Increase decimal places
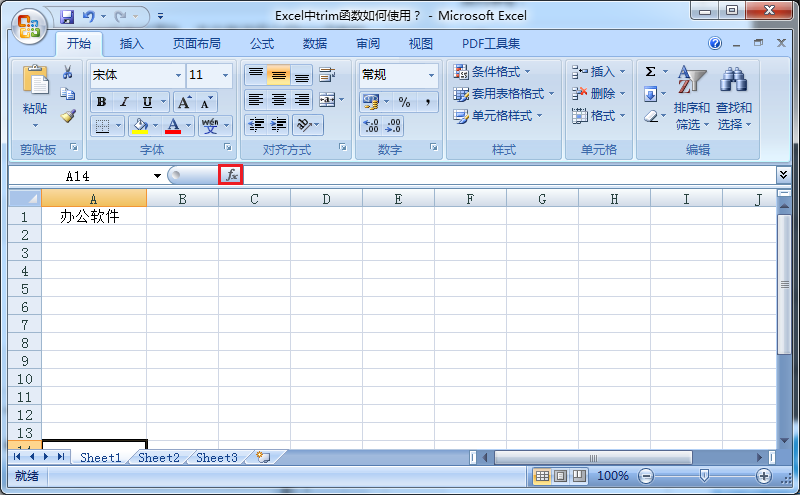 pos(371,126)
